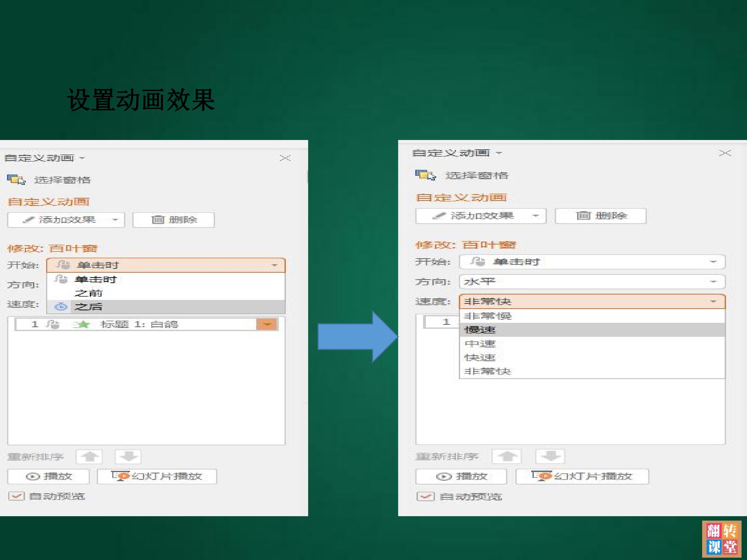This screenshot has width=747, height=560.
Task: Move item down in left reorder controls
Action: coord(128,457)
